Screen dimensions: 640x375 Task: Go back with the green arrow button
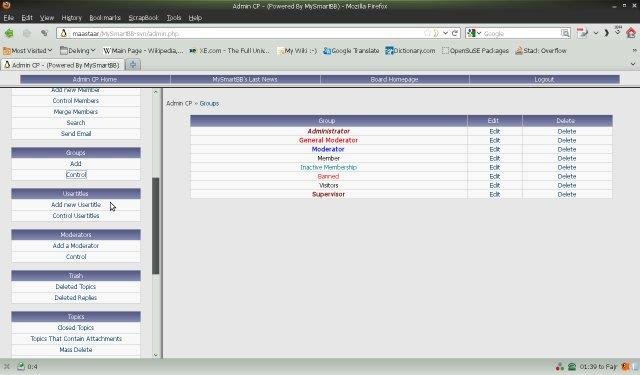(9, 33)
